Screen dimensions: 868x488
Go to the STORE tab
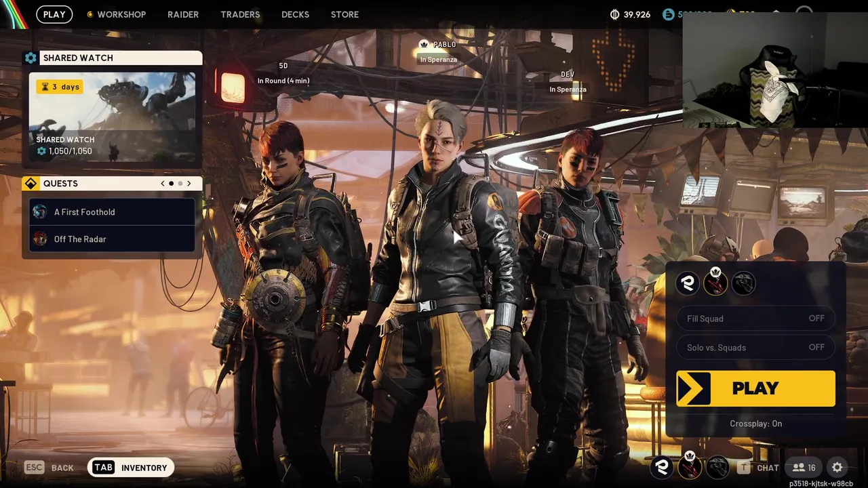(344, 14)
